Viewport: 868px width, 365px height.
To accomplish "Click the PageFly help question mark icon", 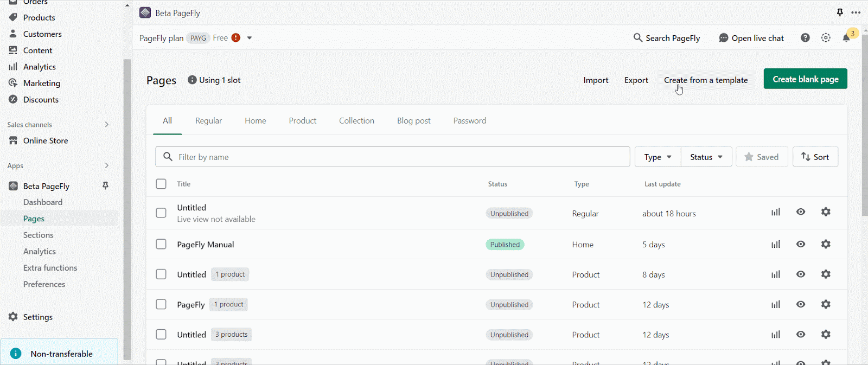I will [805, 38].
